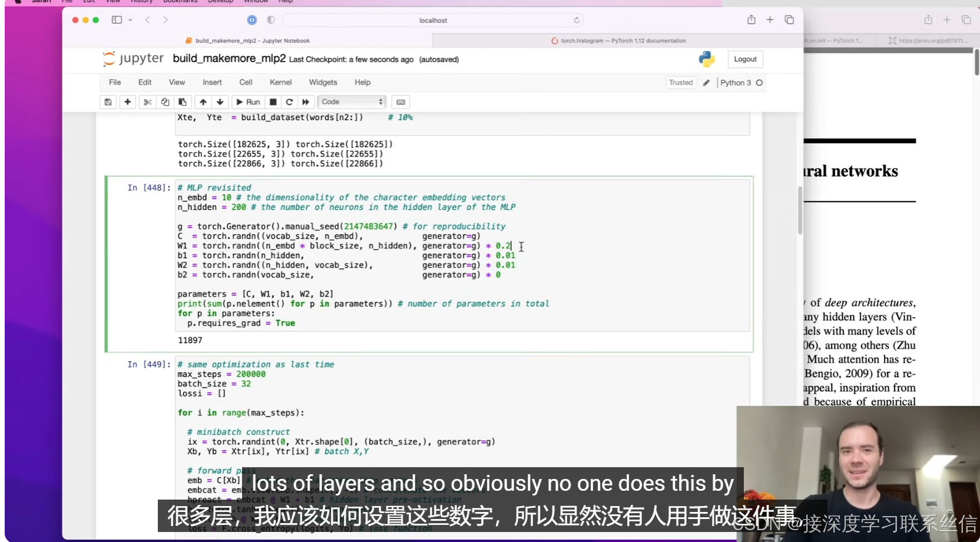
Task: Restart the kernel icon
Action: 289,102
